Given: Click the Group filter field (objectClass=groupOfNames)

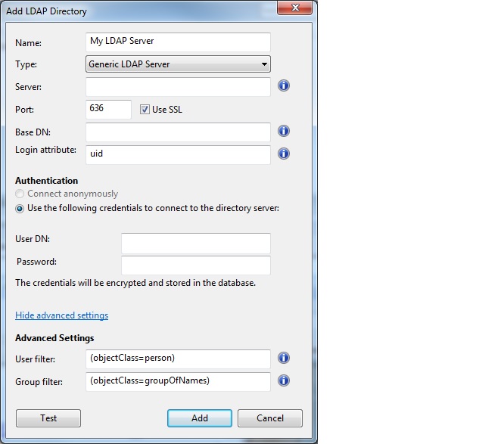Looking at the screenshot, I should pyautogui.click(x=178, y=382).
